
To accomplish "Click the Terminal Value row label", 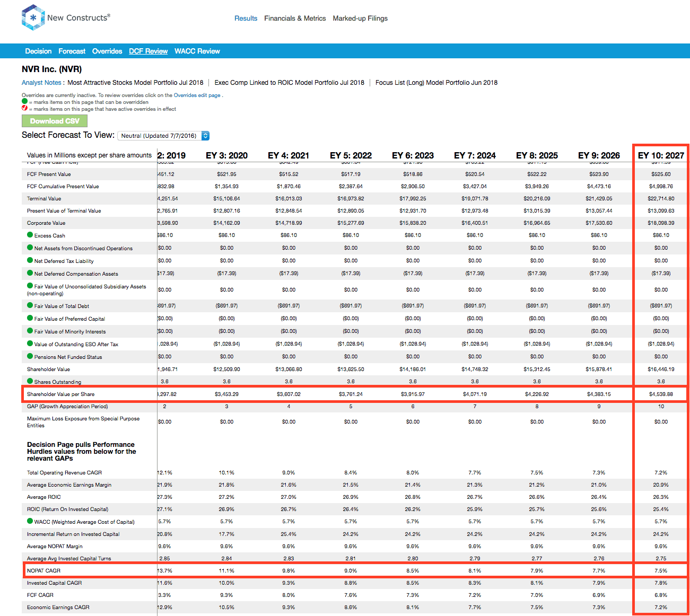I will point(44,198).
